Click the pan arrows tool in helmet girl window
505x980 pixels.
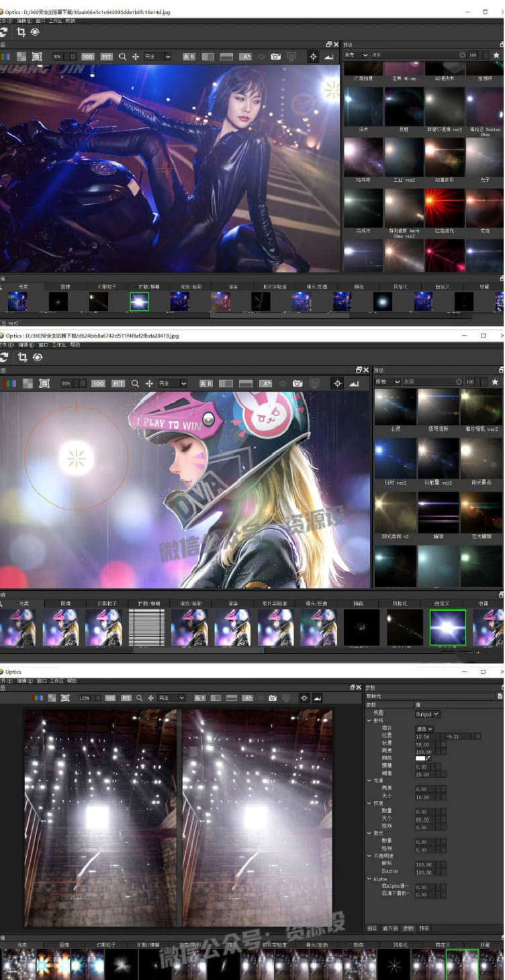coord(149,383)
